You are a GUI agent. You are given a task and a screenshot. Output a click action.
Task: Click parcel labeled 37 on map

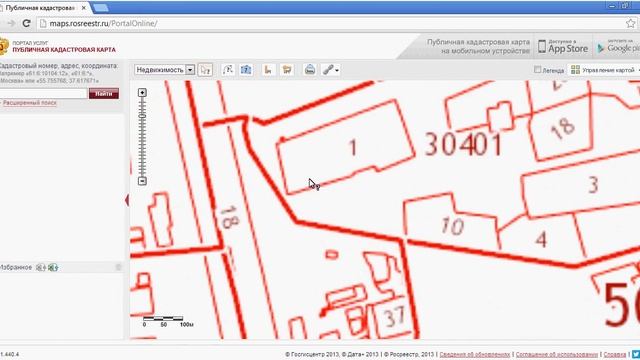395,317
